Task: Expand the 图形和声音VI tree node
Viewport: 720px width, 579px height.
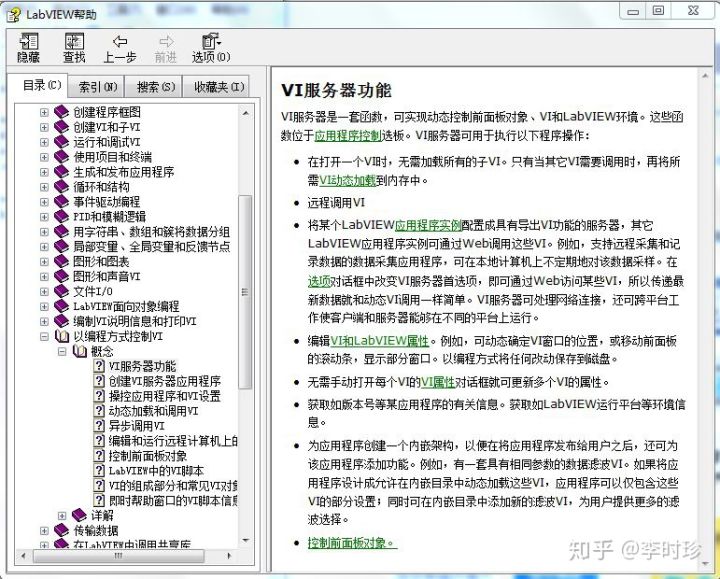Action: (x=44, y=276)
